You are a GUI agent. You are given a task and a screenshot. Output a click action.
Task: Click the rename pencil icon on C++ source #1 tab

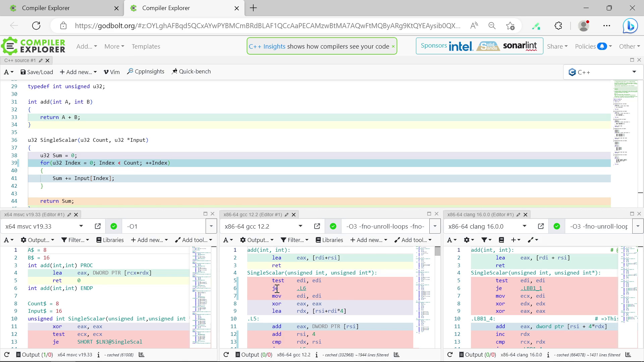point(41,60)
